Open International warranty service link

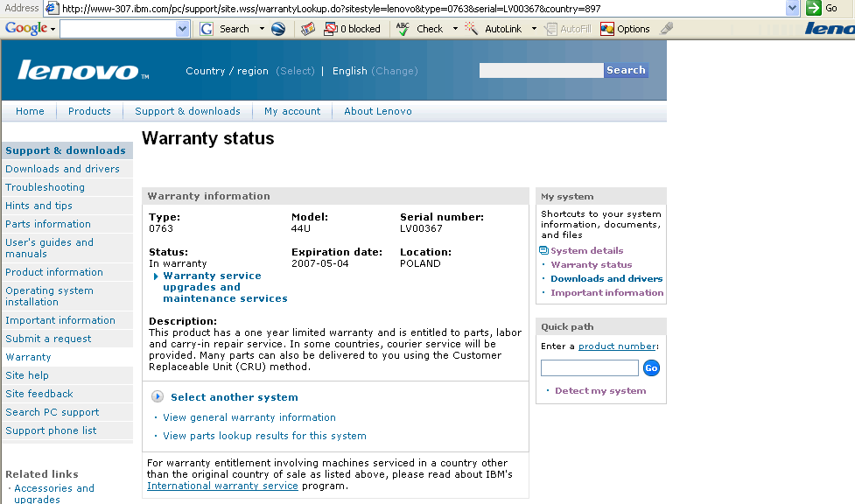(222, 486)
